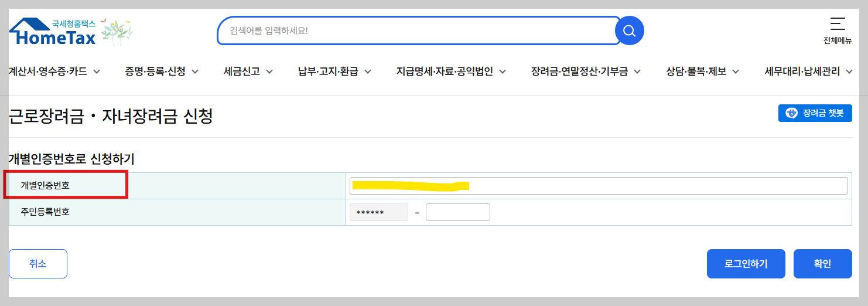Expand chevron next to 세금신고
The height and width of the screenshot is (306, 868).
tap(269, 72)
